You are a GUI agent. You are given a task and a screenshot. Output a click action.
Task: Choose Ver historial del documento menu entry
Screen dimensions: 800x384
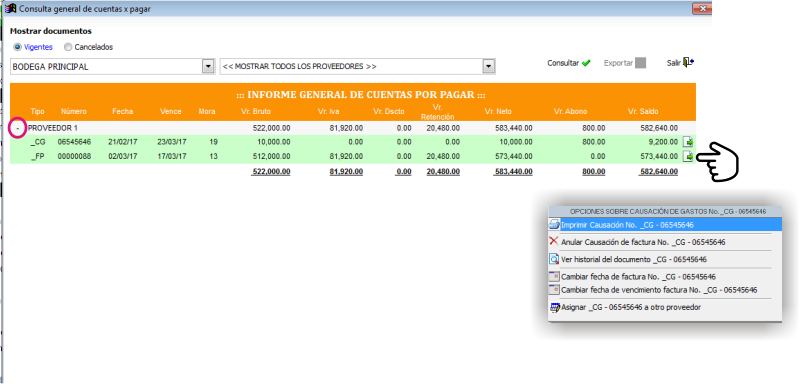[x=634, y=259]
